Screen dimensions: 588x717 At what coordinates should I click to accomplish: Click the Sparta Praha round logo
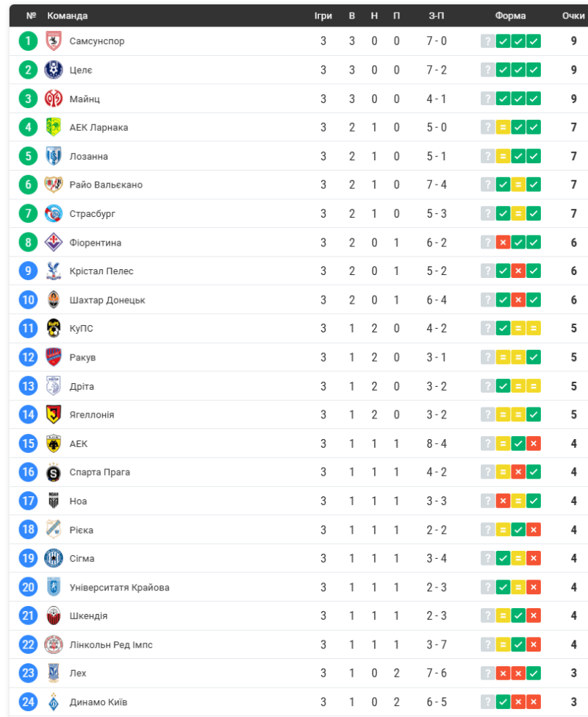coord(54,472)
